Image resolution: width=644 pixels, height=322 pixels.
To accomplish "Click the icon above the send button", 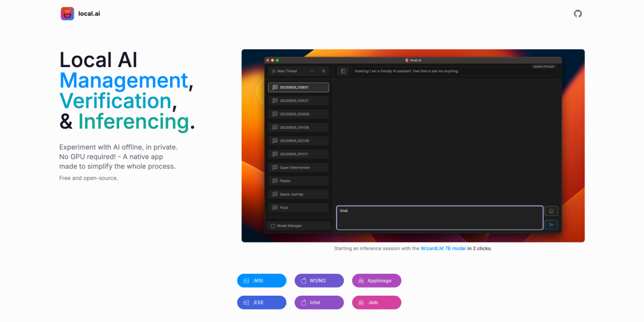I will pos(551,211).
